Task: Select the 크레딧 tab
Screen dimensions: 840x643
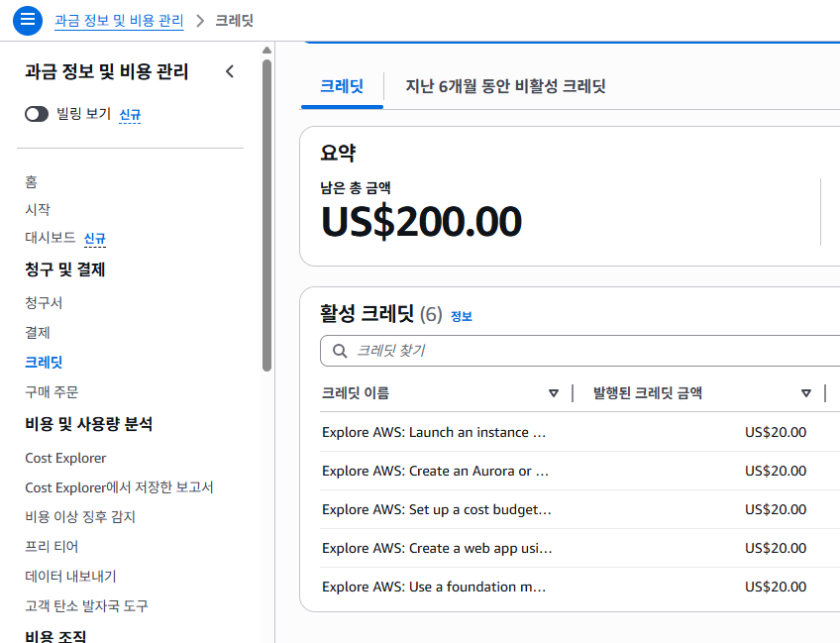Action: coord(342,86)
